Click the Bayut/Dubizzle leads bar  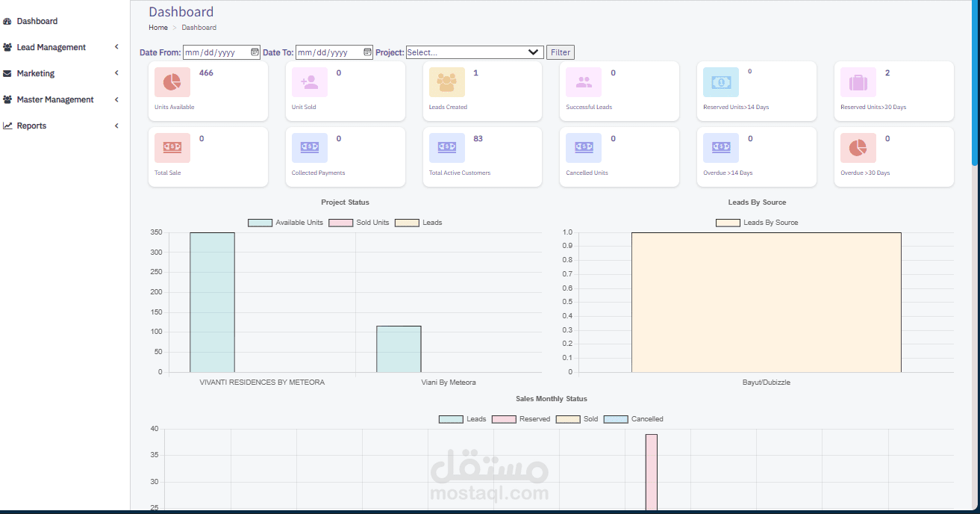[767, 303]
